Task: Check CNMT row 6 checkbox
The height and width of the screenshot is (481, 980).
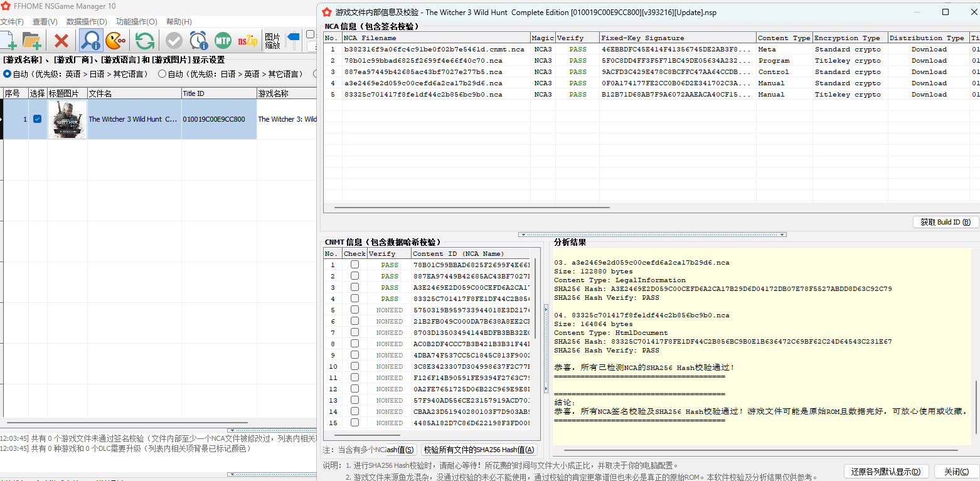Action: tap(354, 321)
